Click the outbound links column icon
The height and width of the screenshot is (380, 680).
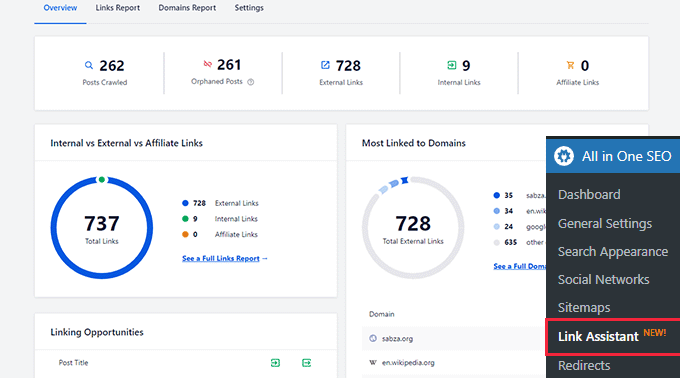click(307, 363)
